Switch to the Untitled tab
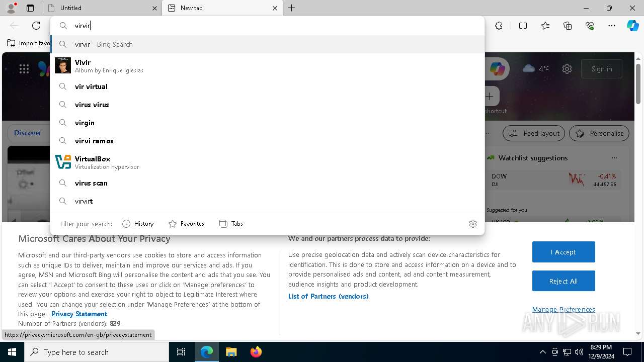Screen dimensions: 644x362 [102, 8]
